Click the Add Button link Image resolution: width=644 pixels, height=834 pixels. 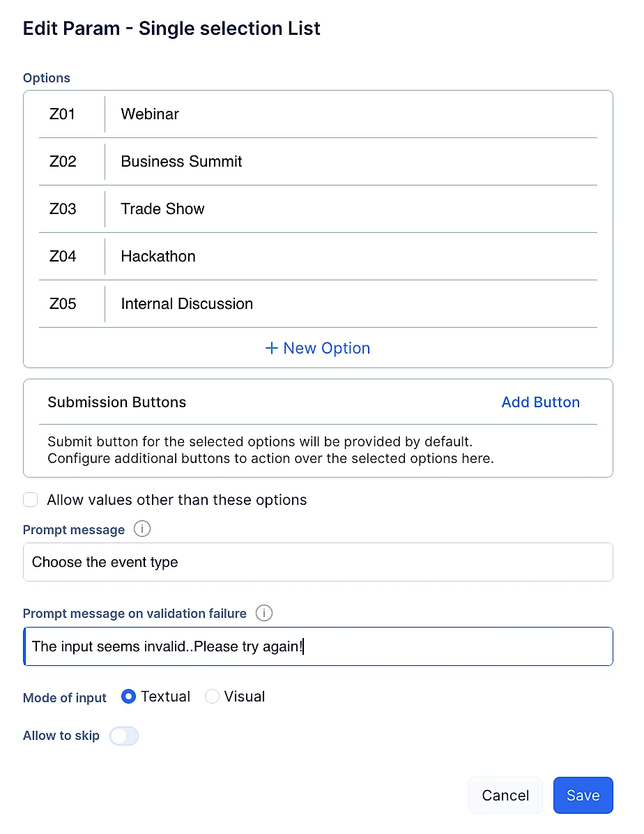tap(540, 402)
